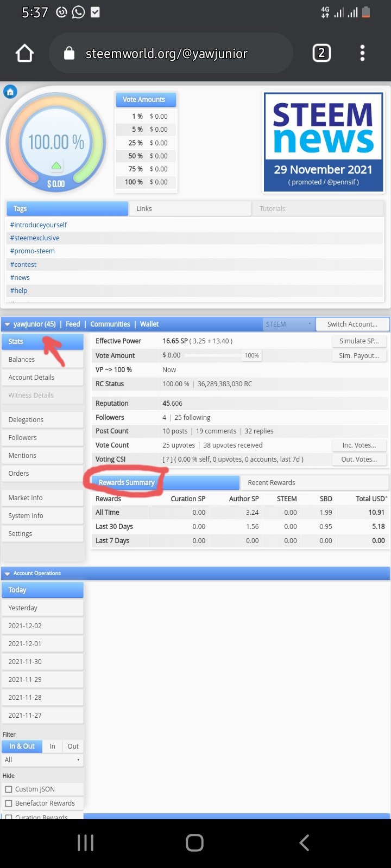
Task: Collapse the Account Operations section
Action: [x=7, y=573]
